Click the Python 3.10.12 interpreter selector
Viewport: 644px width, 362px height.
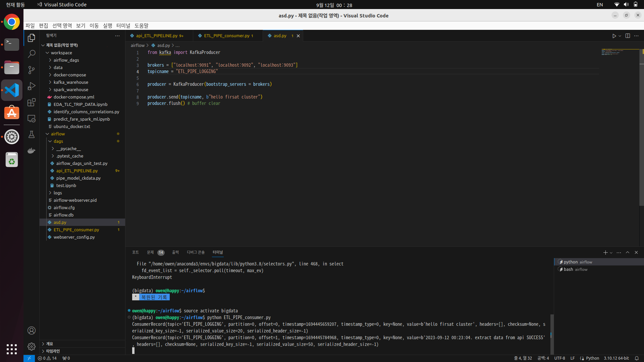(x=616, y=358)
